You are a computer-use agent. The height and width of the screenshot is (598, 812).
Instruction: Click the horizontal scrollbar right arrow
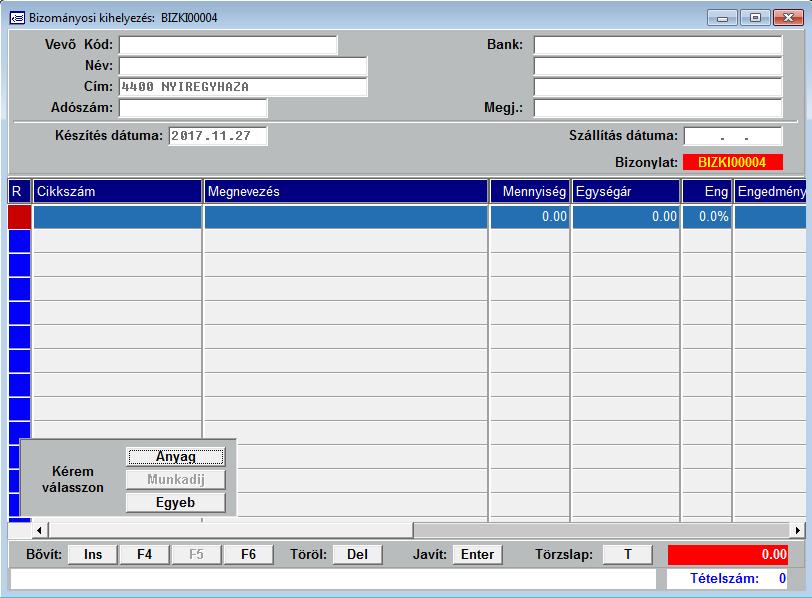(x=798, y=530)
